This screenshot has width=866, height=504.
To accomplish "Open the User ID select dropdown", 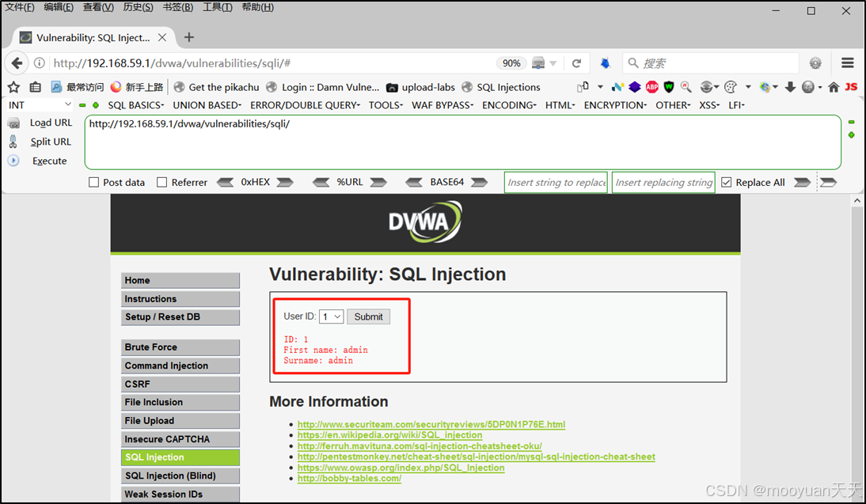I will click(332, 316).
